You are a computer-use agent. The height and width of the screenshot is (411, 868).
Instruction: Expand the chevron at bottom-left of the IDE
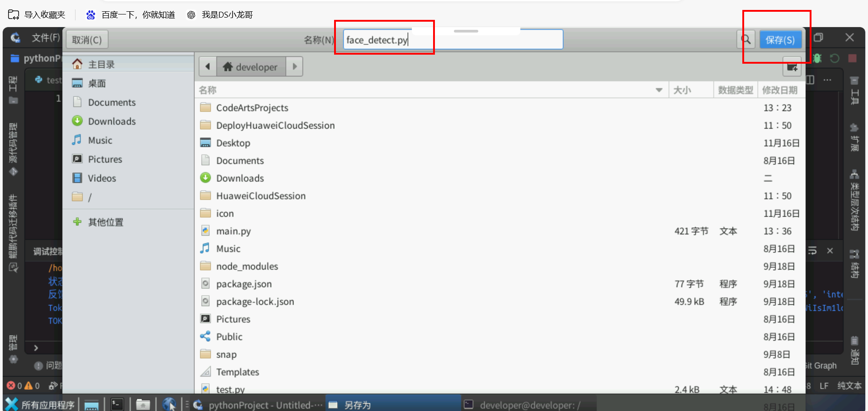(x=36, y=348)
